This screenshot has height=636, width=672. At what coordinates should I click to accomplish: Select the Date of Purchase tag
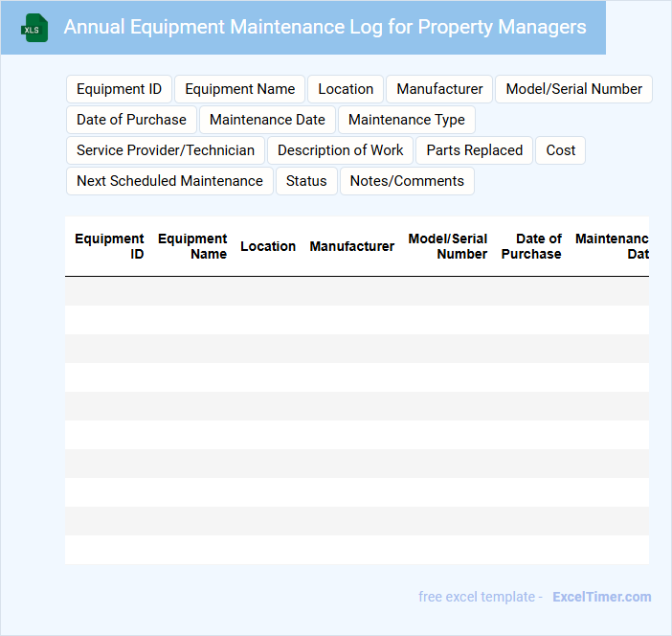tap(131, 120)
